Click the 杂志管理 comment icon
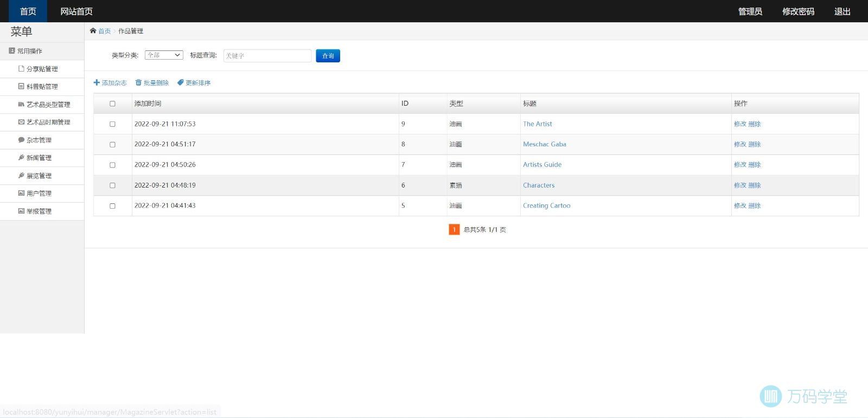The image size is (868, 418). (21, 140)
